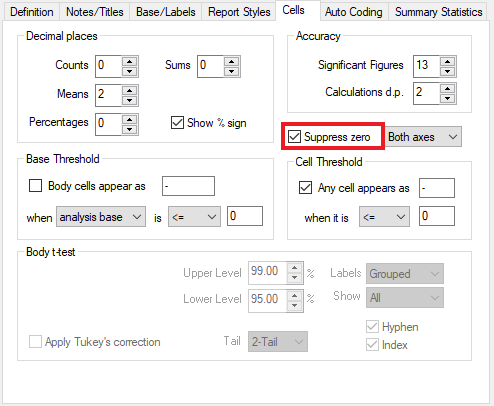Click Base Threshold value field
494x406 pixels.
(245, 216)
